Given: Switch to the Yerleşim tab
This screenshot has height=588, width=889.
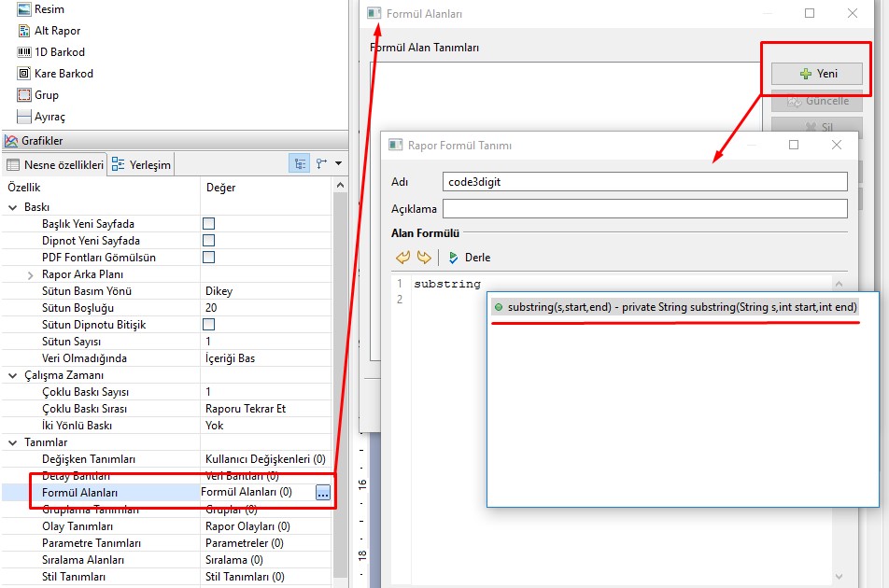Looking at the screenshot, I should (141, 164).
